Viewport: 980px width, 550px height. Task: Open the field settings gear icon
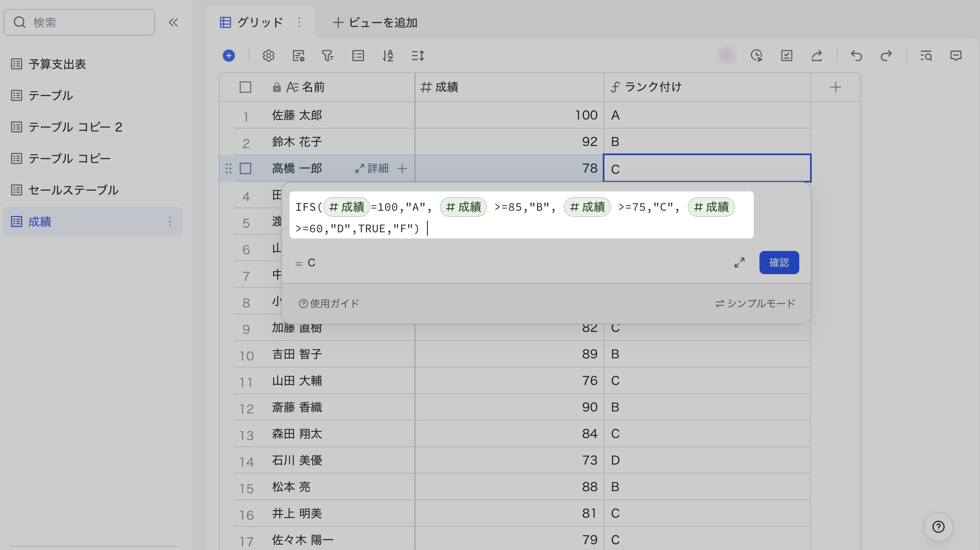(269, 56)
